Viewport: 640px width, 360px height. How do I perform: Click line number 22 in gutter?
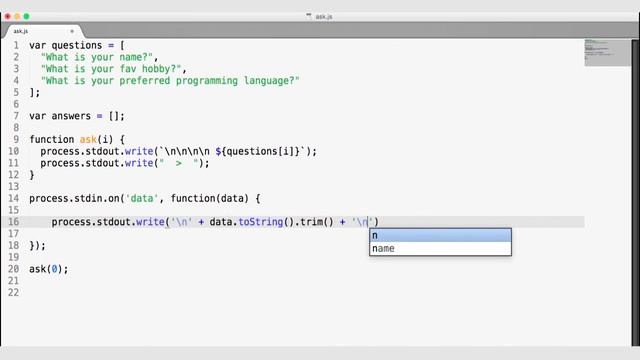(13, 293)
